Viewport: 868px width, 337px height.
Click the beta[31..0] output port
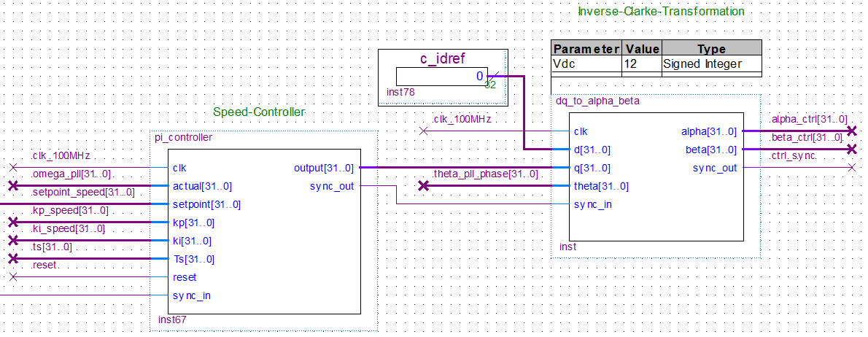[x=710, y=150]
